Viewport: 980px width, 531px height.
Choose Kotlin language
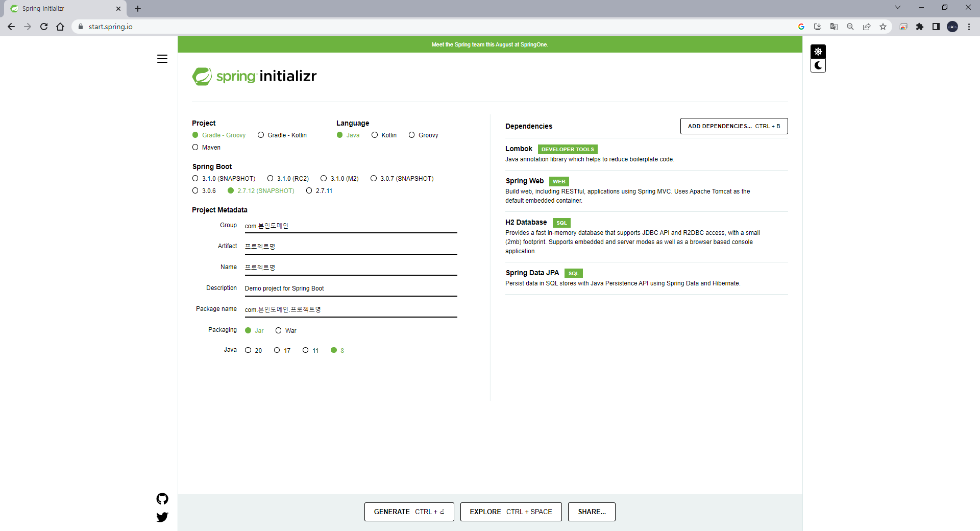[x=384, y=135]
